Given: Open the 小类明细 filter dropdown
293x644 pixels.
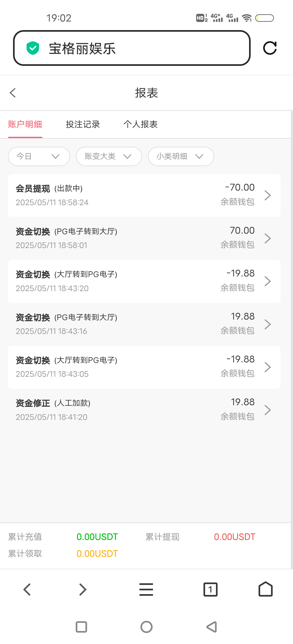Looking at the screenshot, I should coord(181,156).
